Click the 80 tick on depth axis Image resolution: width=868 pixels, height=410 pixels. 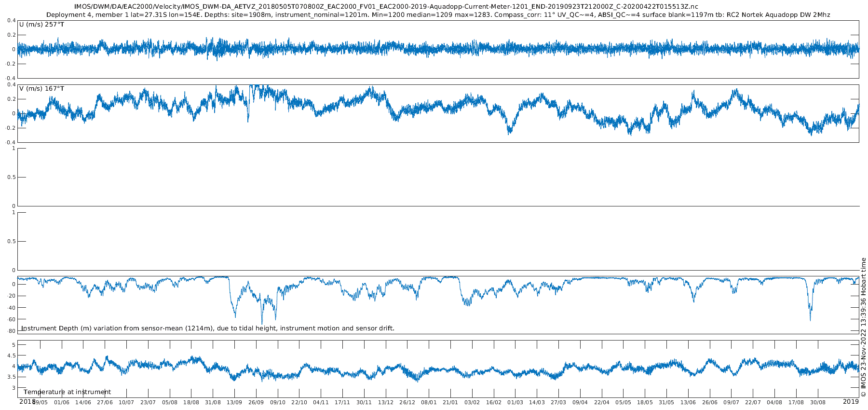click(12, 331)
